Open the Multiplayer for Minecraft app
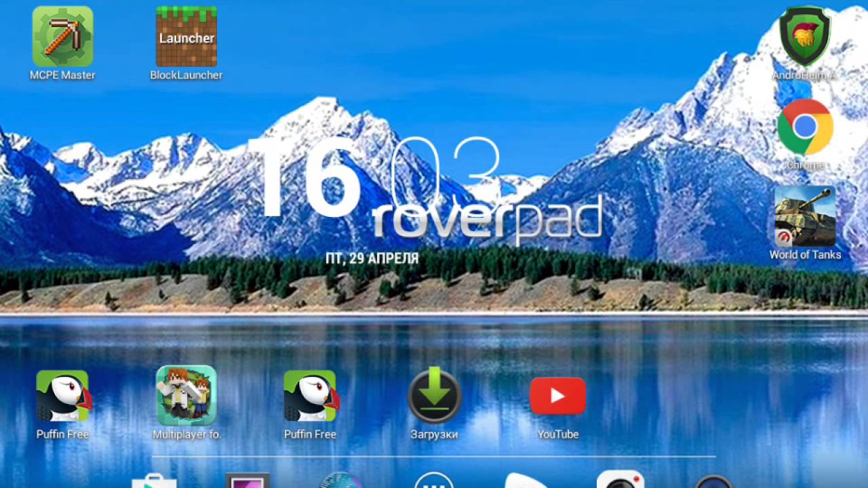Screen dimensions: 868x488 (186, 396)
